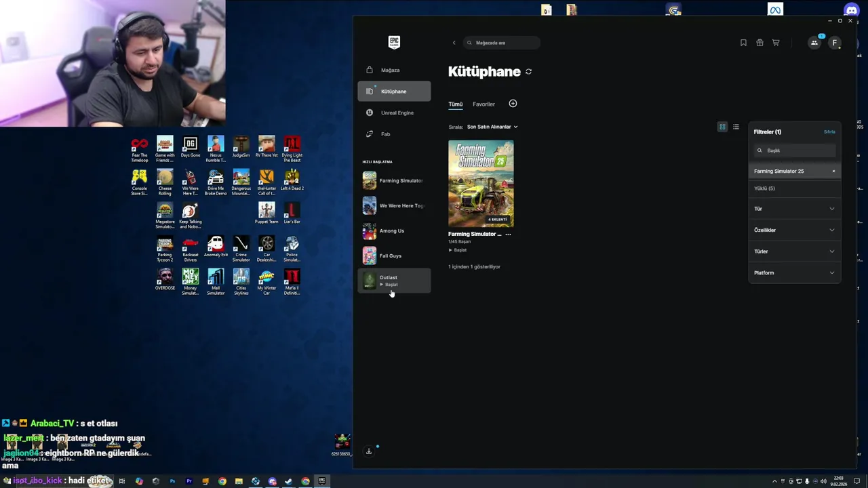Launch We Were Here Together quick launch
The image size is (868, 488).
click(x=393, y=205)
